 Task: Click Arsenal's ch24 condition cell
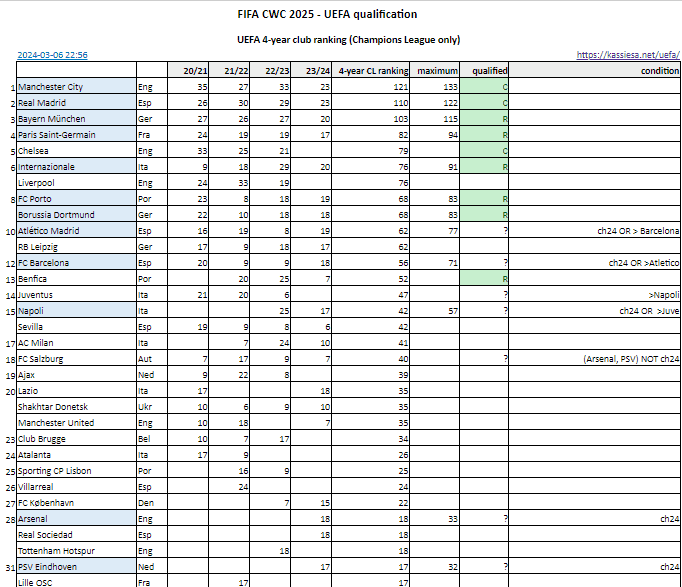click(594, 519)
